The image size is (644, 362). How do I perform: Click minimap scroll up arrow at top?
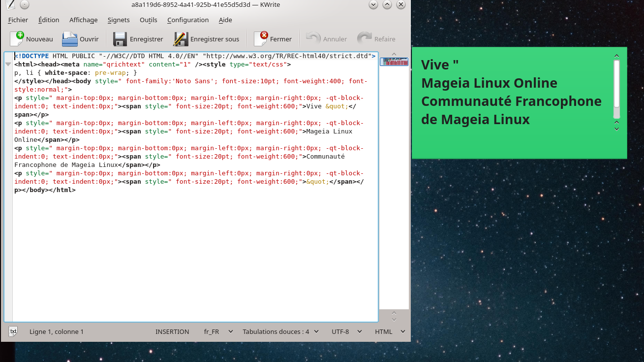tap(394, 53)
